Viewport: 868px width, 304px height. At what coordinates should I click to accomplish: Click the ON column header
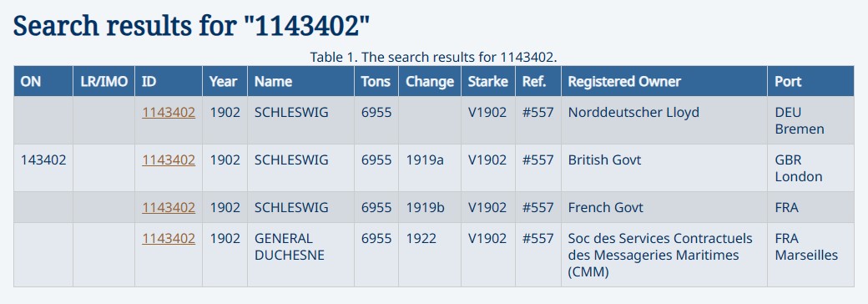pyautogui.click(x=43, y=81)
